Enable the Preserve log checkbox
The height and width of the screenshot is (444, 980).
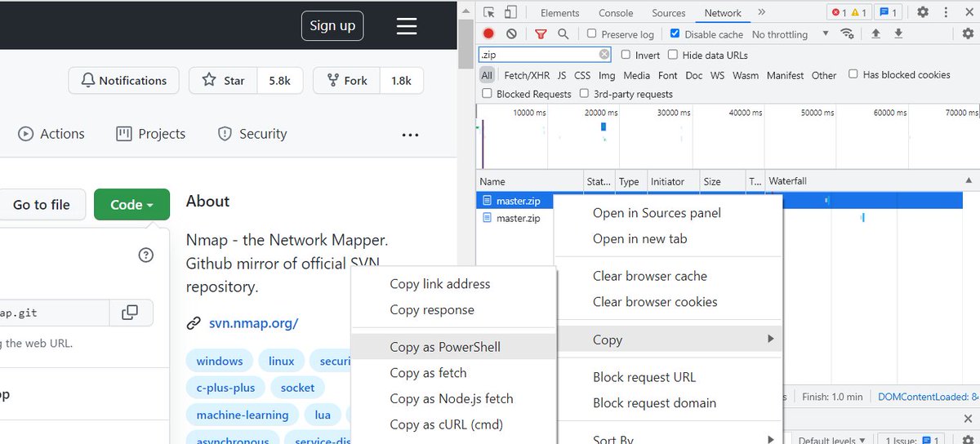592,33
